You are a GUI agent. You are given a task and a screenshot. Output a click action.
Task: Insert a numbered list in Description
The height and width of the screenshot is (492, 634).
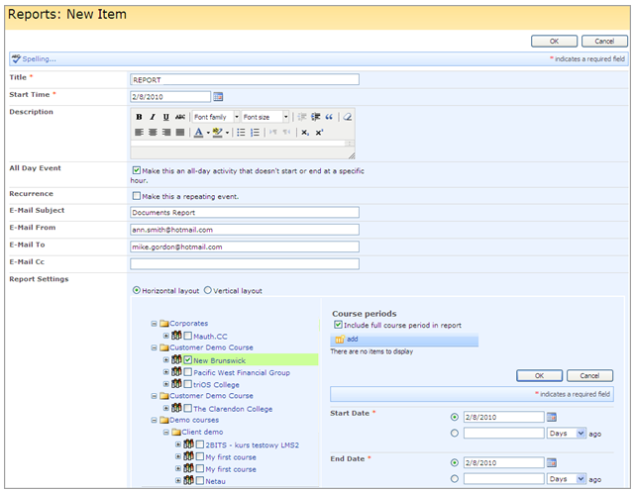[255, 132]
